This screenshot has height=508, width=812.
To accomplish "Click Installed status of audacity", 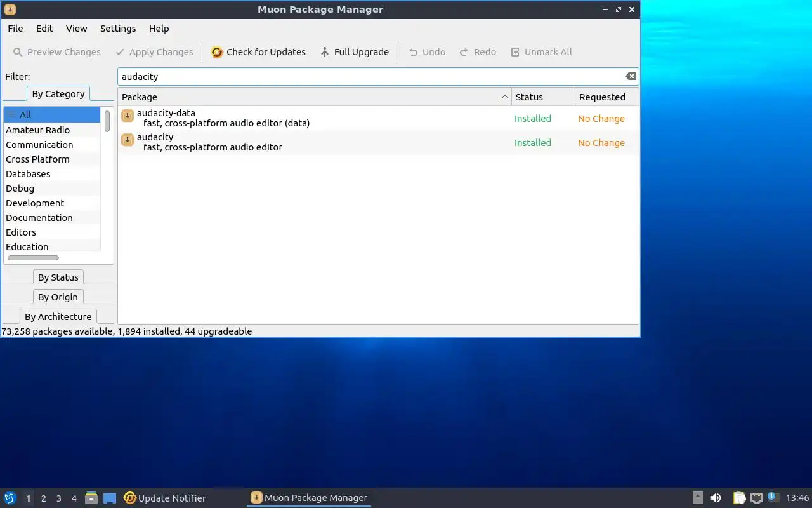I will (x=533, y=143).
